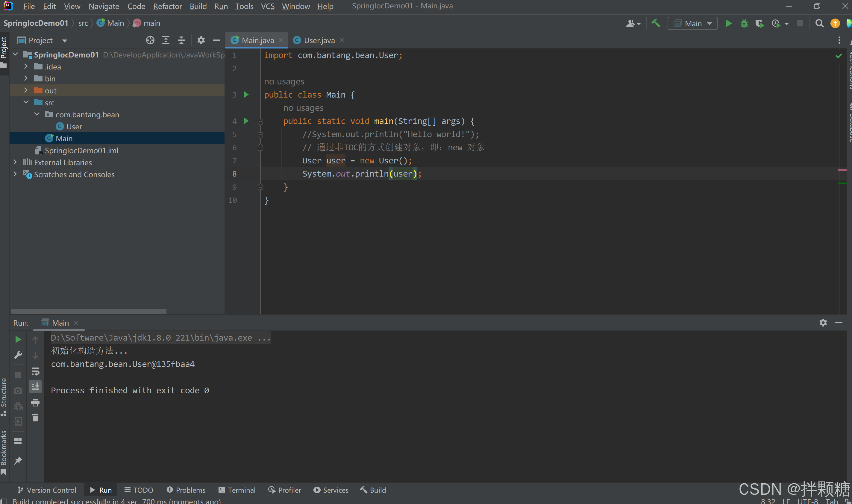Click the green Run button in the toolbar
The width and height of the screenshot is (852, 504).
[x=728, y=23]
